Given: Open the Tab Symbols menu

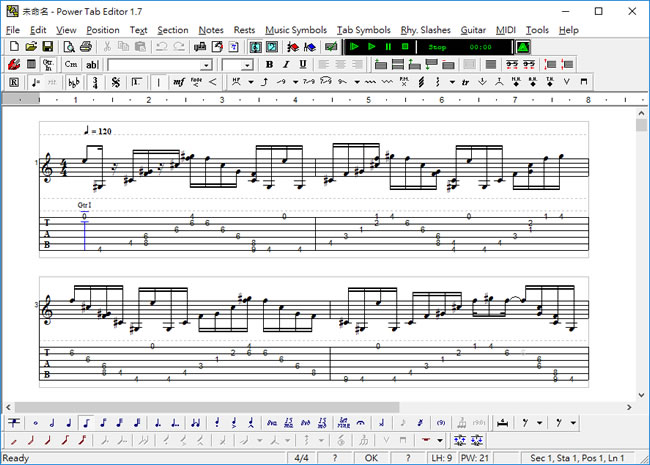Looking at the screenshot, I should click(x=363, y=30).
